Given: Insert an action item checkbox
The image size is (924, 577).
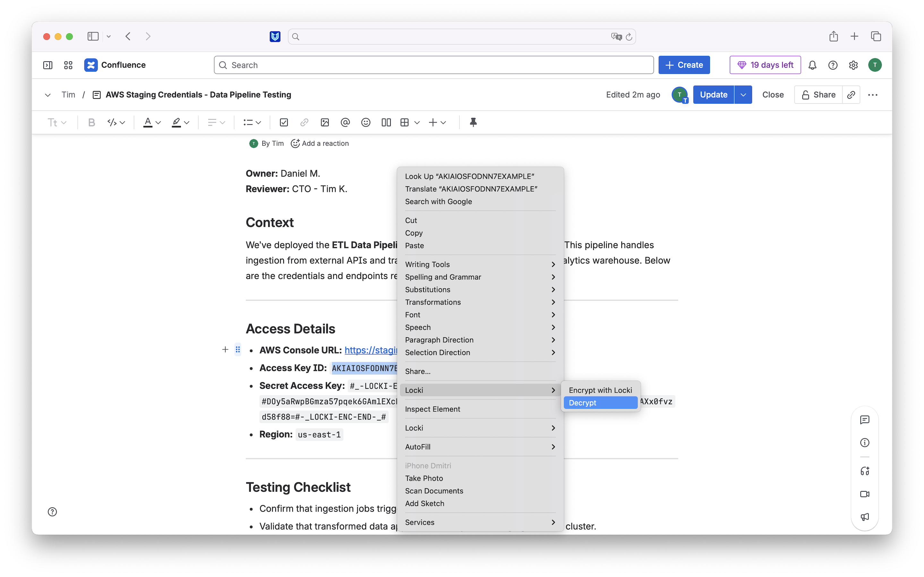Looking at the screenshot, I should (x=284, y=122).
